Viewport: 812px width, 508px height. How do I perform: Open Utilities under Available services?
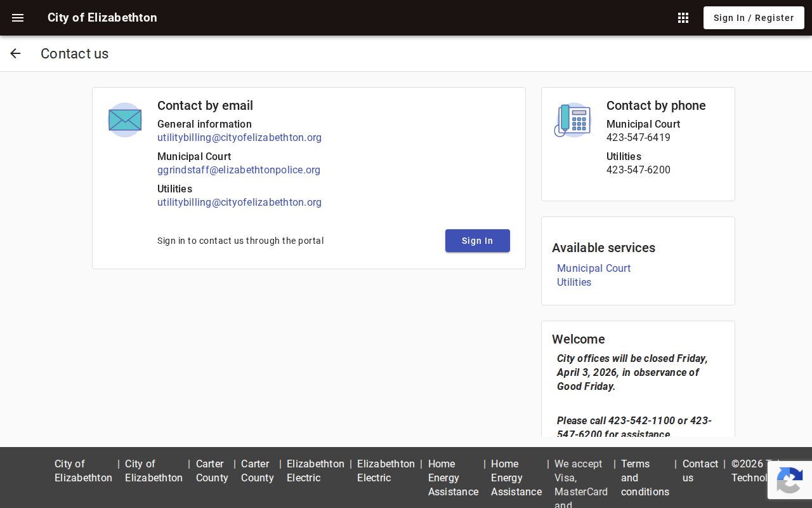click(574, 282)
